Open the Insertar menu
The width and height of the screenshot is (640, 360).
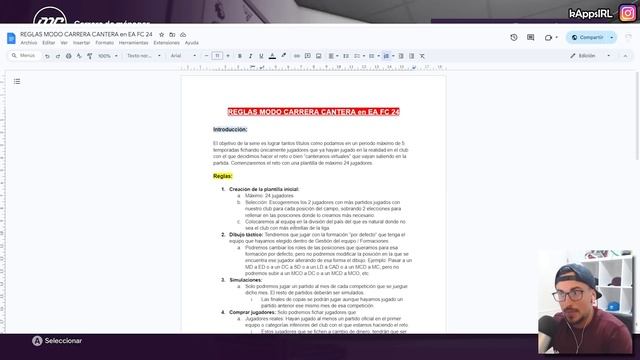82,43
